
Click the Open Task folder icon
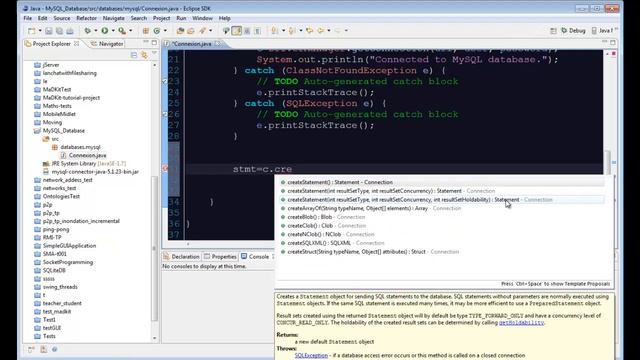pyautogui.click(x=191, y=31)
